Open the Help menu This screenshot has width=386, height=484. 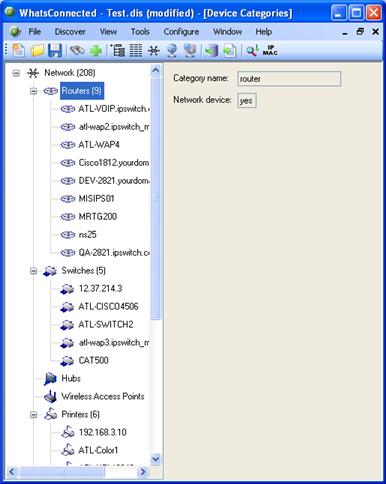pyautogui.click(x=264, y=32)
